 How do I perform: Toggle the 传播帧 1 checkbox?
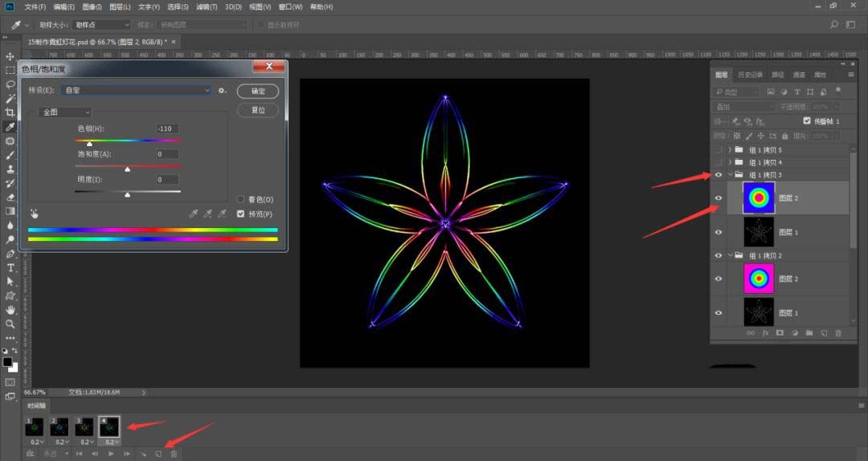pos(807,120)
